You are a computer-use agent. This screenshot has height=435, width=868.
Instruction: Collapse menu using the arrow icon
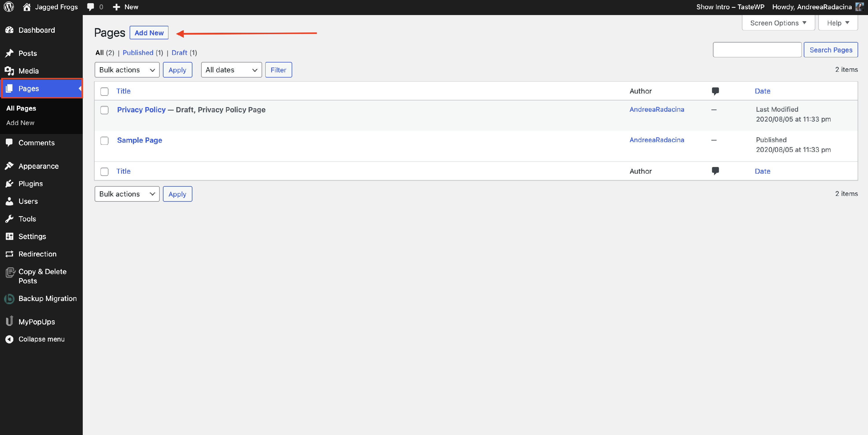click(x=10, y=339)
